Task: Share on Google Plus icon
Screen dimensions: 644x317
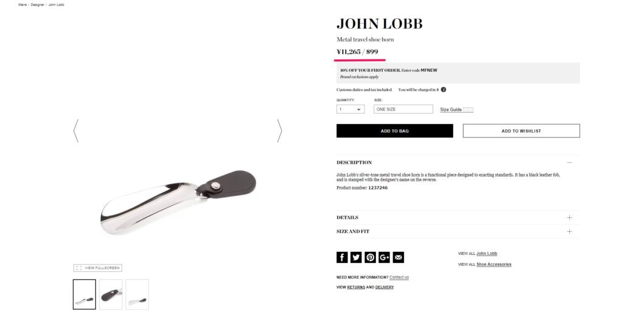Action: (385, 257)
